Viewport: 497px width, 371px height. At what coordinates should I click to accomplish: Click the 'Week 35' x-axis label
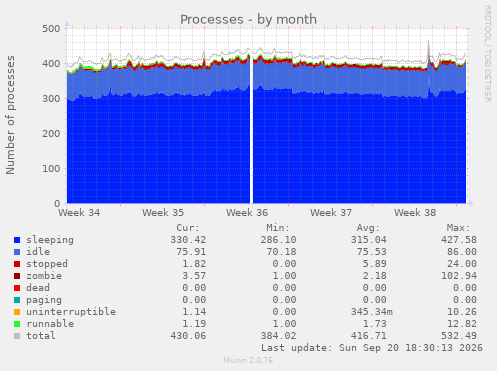(163, 213)
